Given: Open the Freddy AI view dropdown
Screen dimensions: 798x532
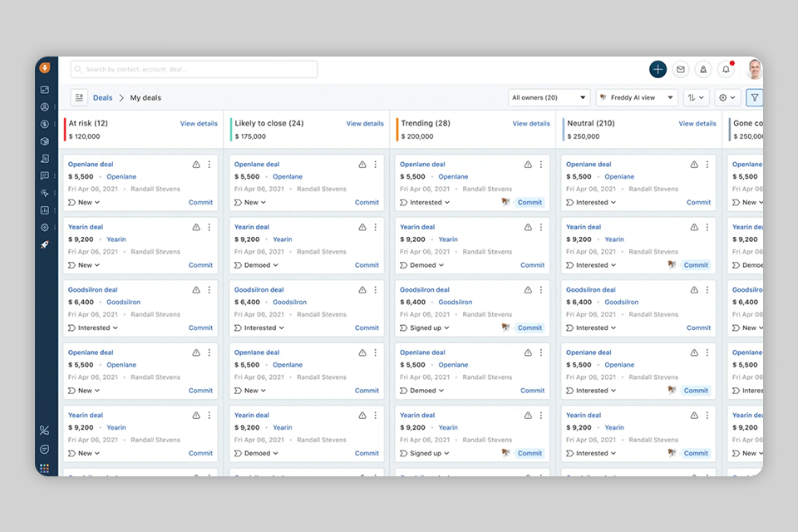Looking at the screenshot, I should (x=636, y=97).
